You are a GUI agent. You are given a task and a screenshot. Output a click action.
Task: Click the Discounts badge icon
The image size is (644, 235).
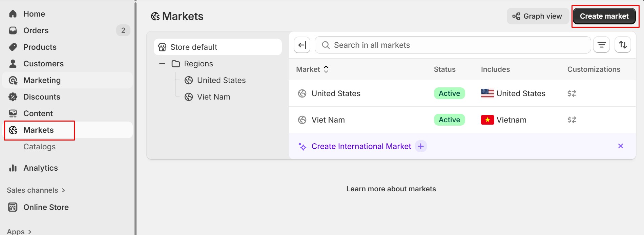click(x=13, y=97)
